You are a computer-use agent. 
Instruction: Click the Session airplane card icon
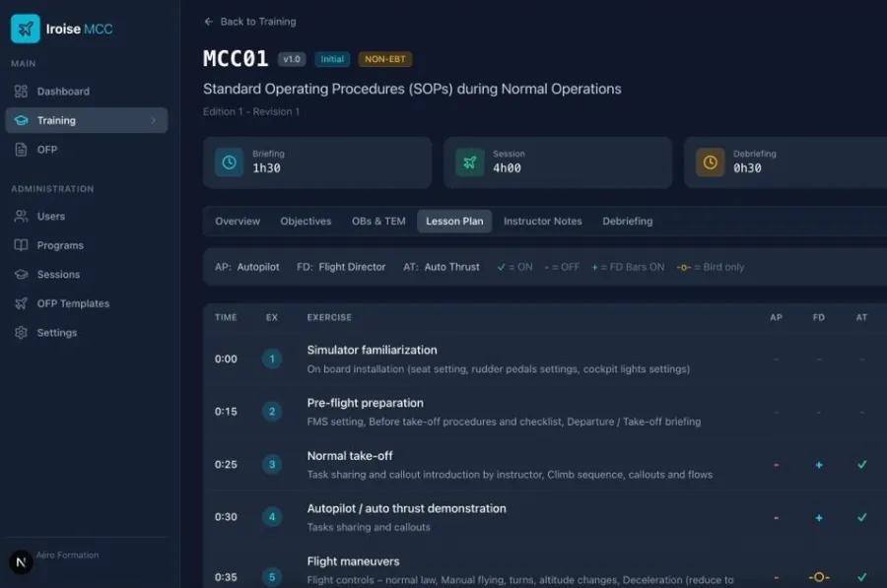(x=469, y=163)
